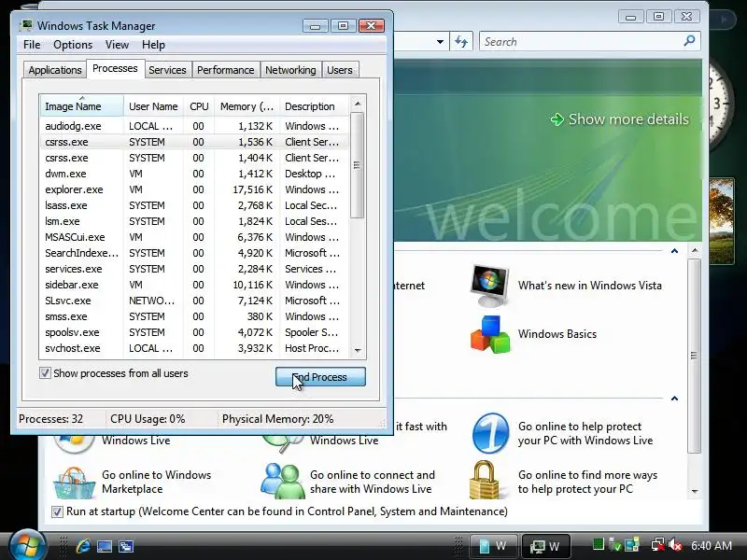The height and width of the screenshot is (560, 747).
Task: Click the green arrow next to Show more details
Action: 557,119
